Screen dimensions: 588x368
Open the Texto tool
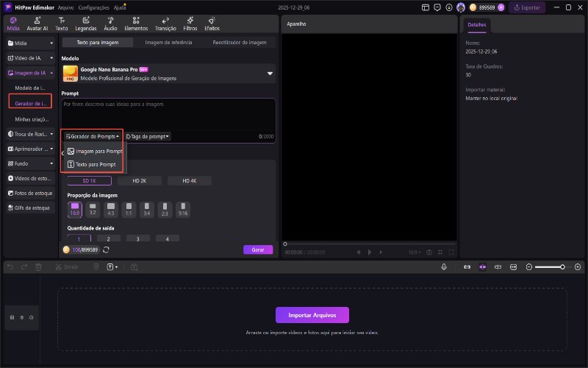[x=62, y=24]
